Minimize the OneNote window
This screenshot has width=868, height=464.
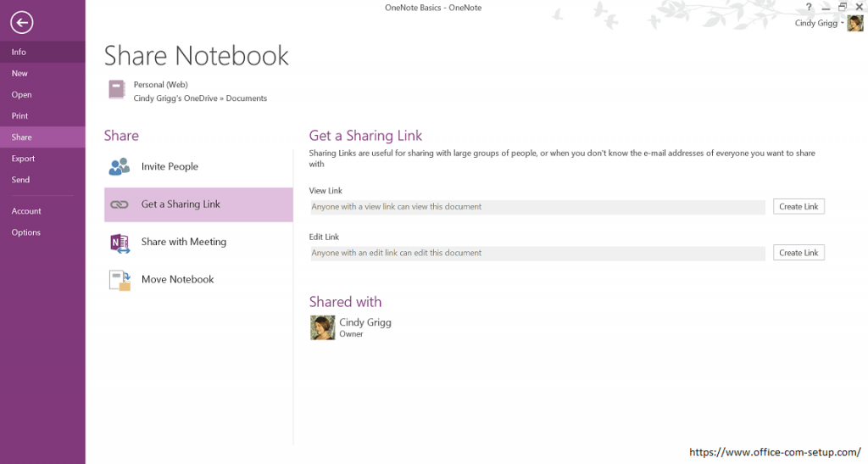826,8
